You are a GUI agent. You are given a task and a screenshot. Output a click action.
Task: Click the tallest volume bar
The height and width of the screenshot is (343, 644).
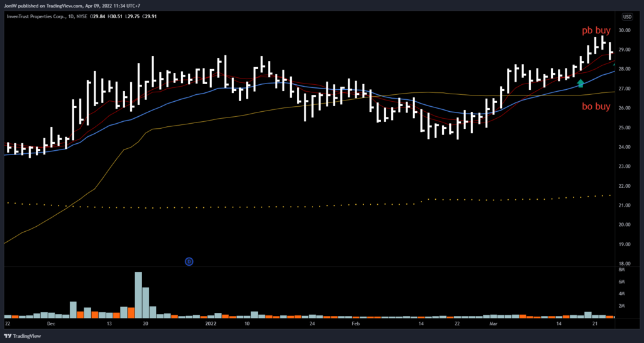138,295
